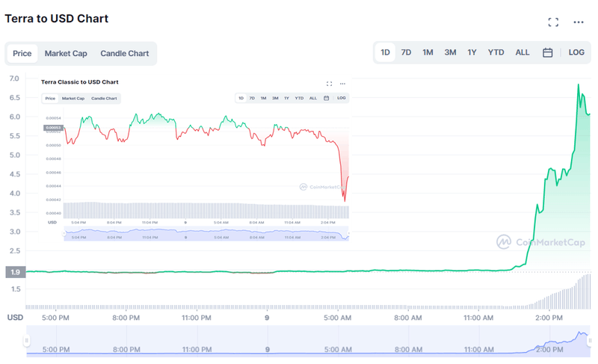Grab left handle of Terra range slider
This screenshot has height=364, width=598.
[26, 340]
